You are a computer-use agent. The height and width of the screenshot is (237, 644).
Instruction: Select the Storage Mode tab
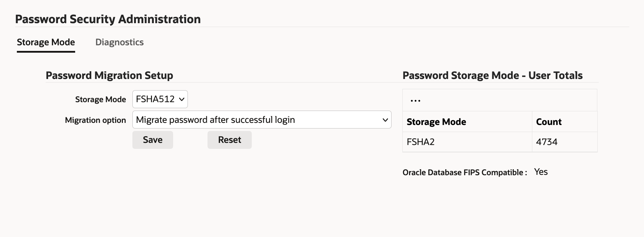tap(46, 42)
